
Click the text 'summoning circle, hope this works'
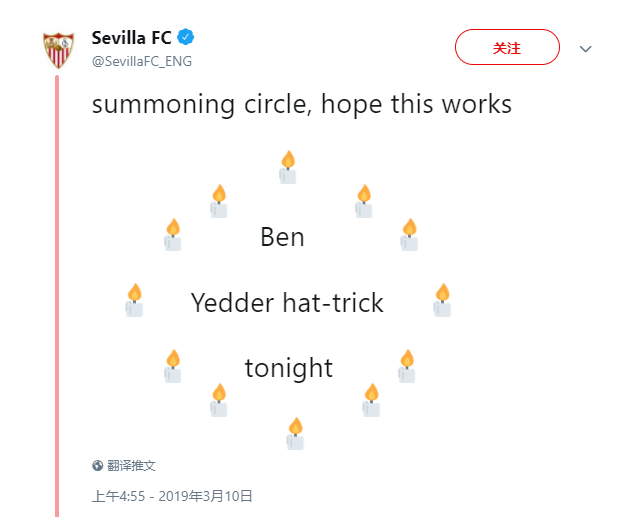coord(302,105)
